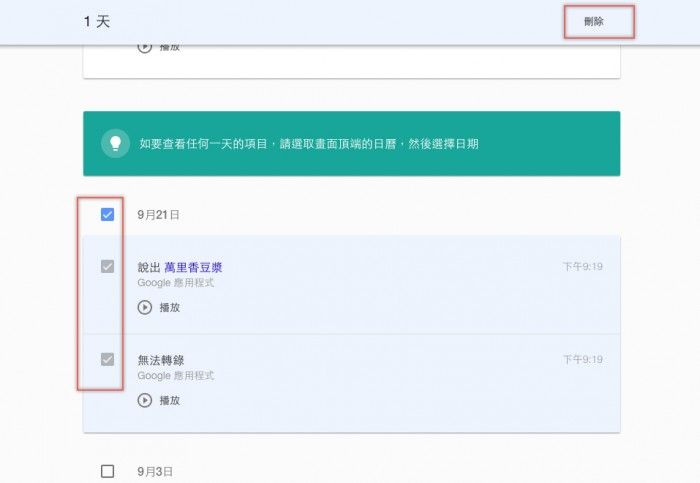Click the 刪除 delete button
The image size is (700, 483).
click(594, 21)
